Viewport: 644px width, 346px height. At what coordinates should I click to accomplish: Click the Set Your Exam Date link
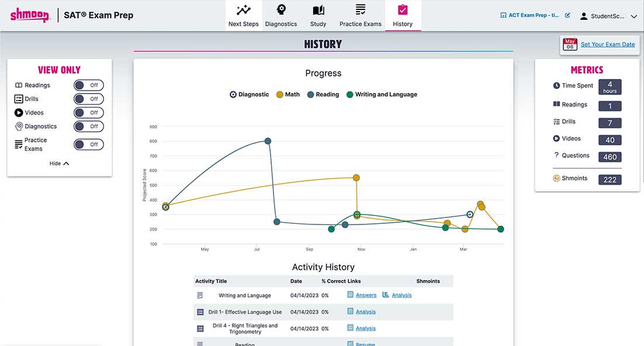608,44
